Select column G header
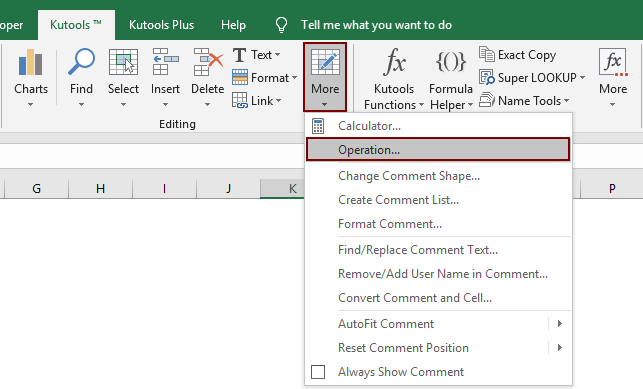Viewport: 643px width, 389px height. 36,189
